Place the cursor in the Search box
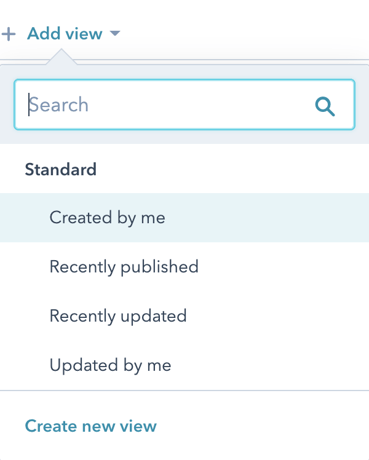This screenshot has height=460, width=369. (184, 105)
